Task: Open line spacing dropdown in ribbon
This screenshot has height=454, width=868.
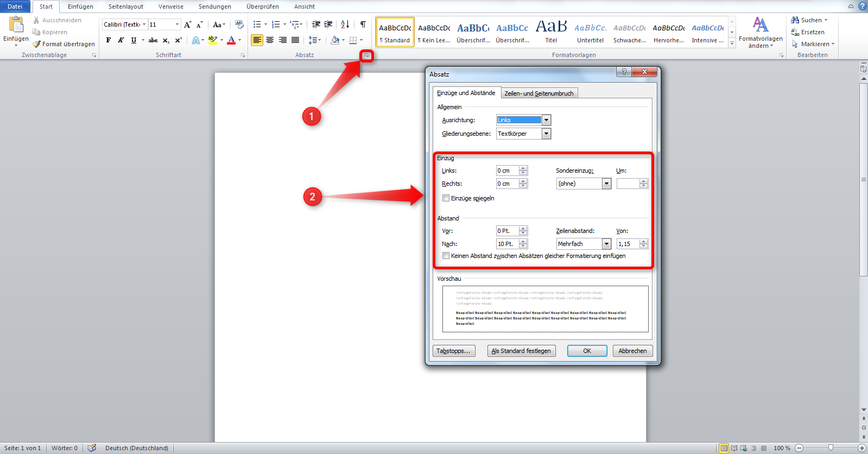Action: click(x=320, y=40)
